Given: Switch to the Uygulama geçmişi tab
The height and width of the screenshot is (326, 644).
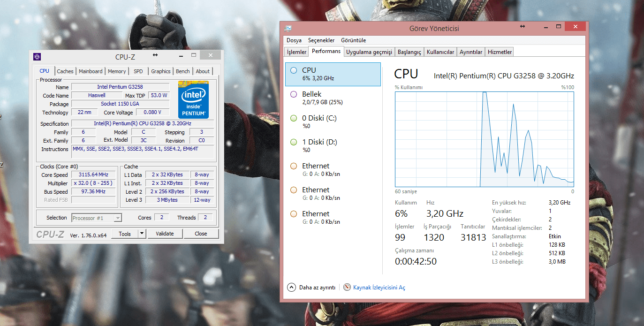Looking at the screenshot, I should tap(369, 52).
